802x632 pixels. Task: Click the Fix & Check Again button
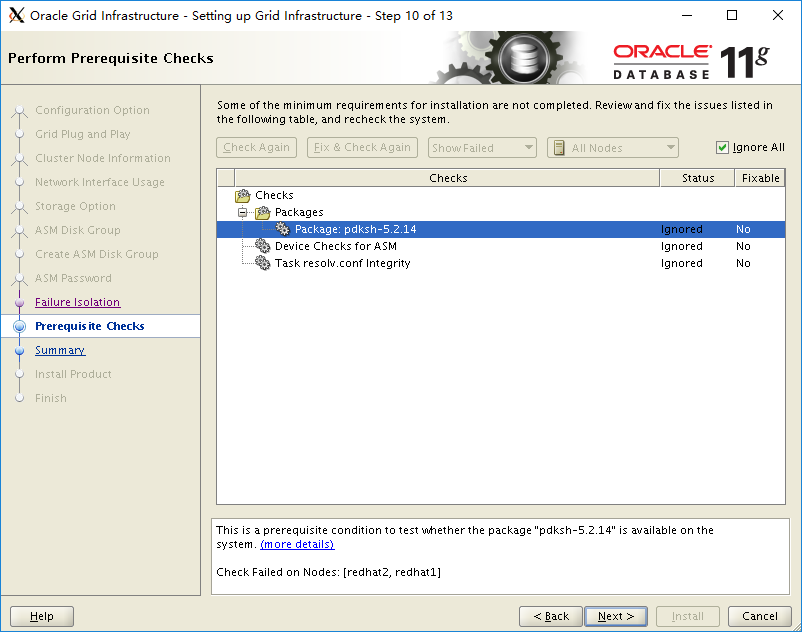[x=362, y=148]
